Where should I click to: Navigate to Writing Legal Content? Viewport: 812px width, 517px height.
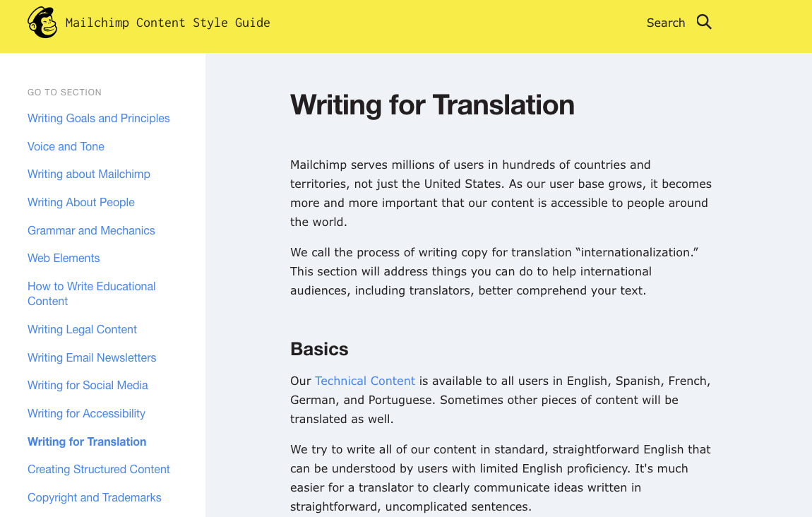(82, 329)
